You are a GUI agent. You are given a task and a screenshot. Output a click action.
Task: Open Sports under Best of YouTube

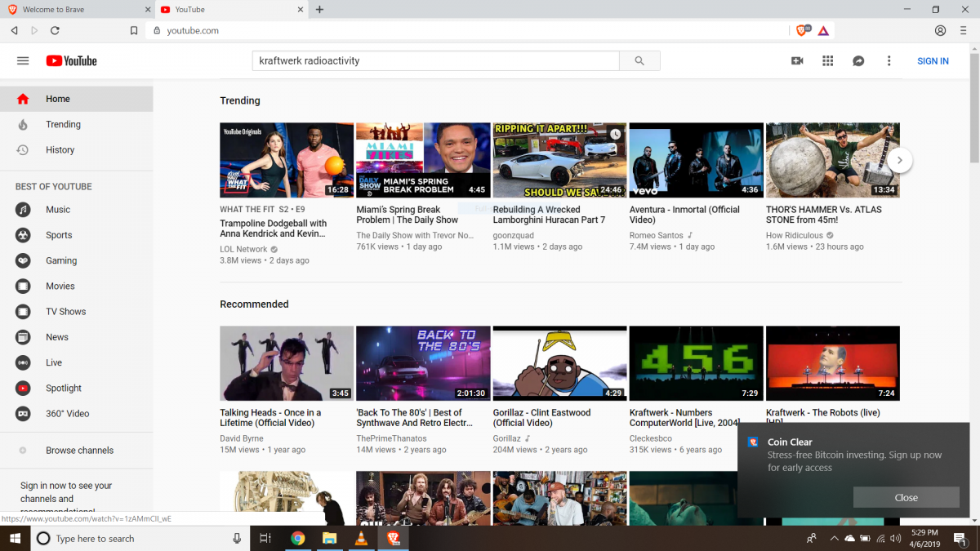[76, 235]
